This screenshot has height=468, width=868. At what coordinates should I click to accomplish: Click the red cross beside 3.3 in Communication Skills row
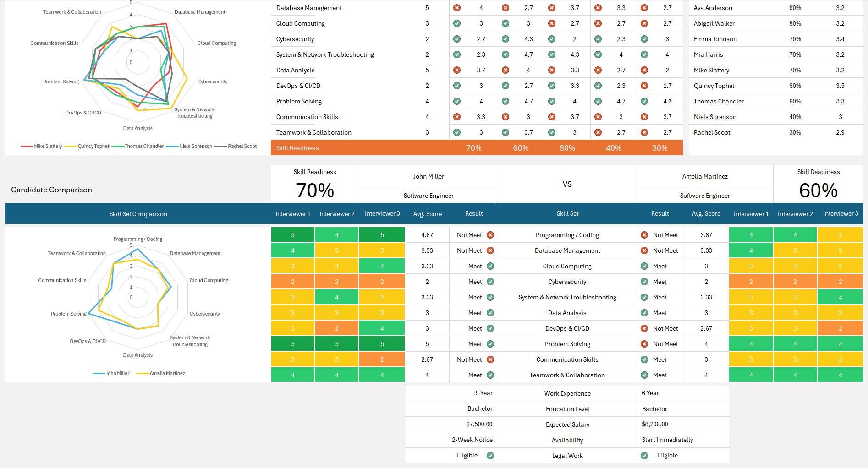[456, 117]
